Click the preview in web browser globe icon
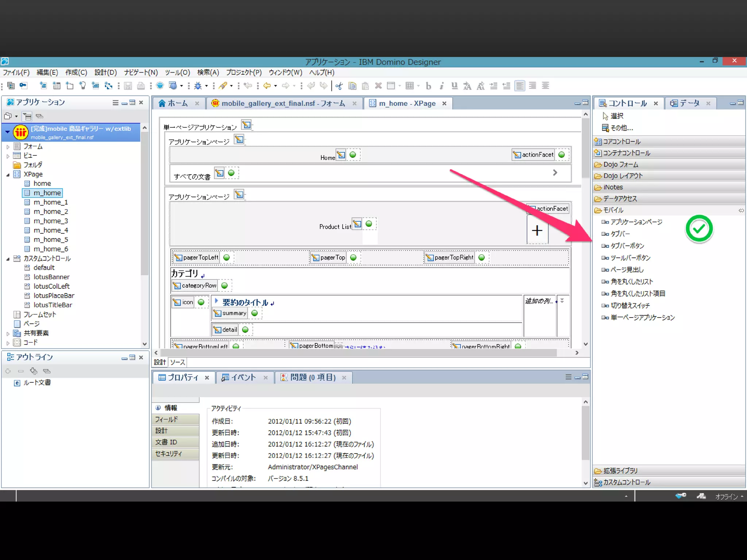The image size is (747, 560). (x=173, y=86)
